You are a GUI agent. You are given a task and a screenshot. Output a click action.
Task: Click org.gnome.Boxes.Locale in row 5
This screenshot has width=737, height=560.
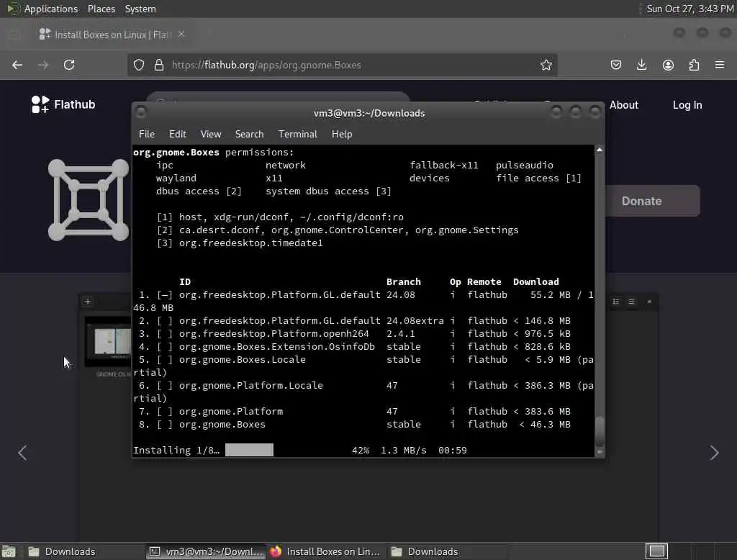(x=242, y=360)
